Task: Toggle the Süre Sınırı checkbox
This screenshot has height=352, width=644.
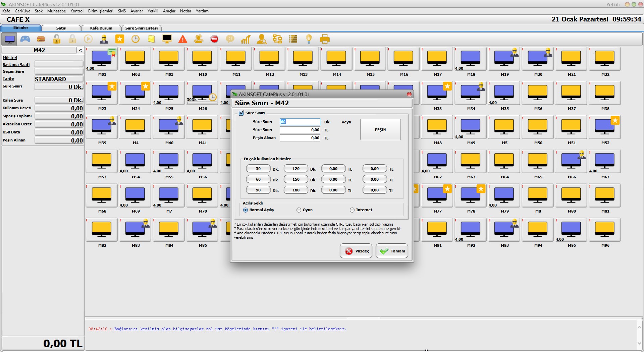Action: click(x=241, y=113)
